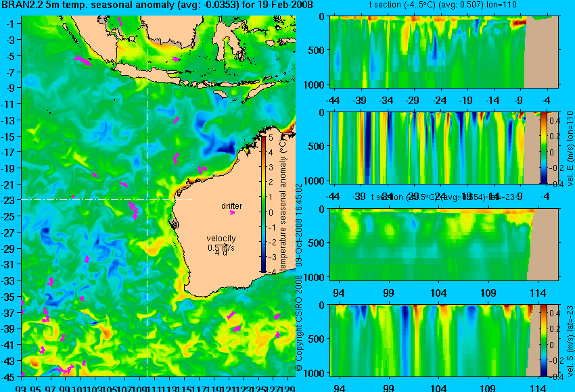Click the '-44' tick under the lon=110 temperature section
Screen dimensions: 575x392
click(333, 101)
